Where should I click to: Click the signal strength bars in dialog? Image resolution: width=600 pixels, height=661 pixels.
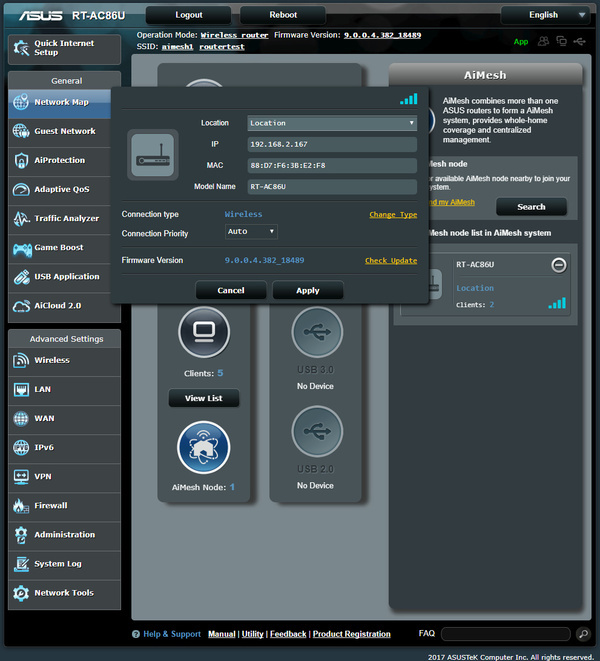coord(409,99)
